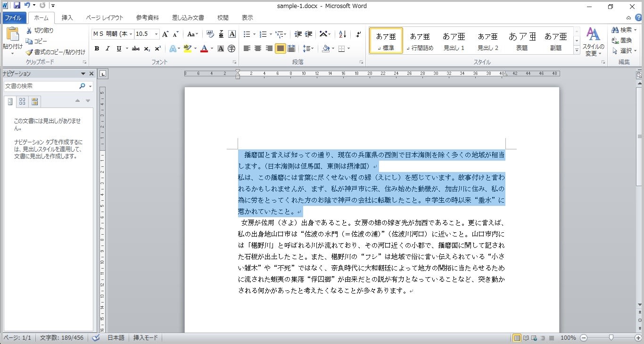Click the Undo arrow in the quick access toolbar
The image size is (644, 344).
click(27, 6)
